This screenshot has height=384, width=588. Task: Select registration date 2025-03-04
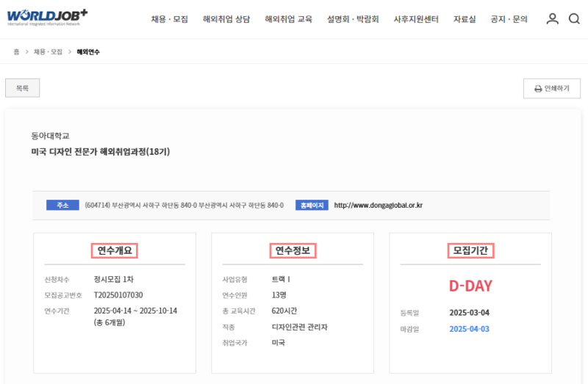[x=469, y=313]
